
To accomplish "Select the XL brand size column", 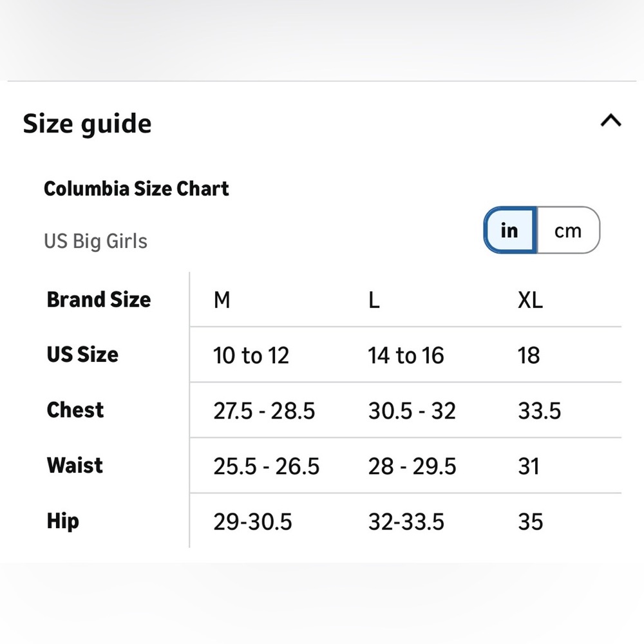I will (530, 300).
